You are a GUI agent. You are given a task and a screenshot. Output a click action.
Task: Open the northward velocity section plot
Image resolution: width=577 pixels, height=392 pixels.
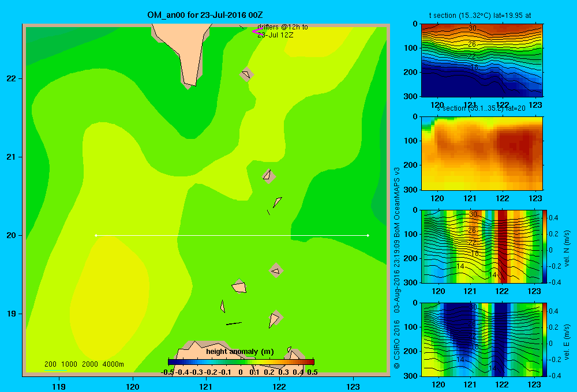(x=482, y=246)
